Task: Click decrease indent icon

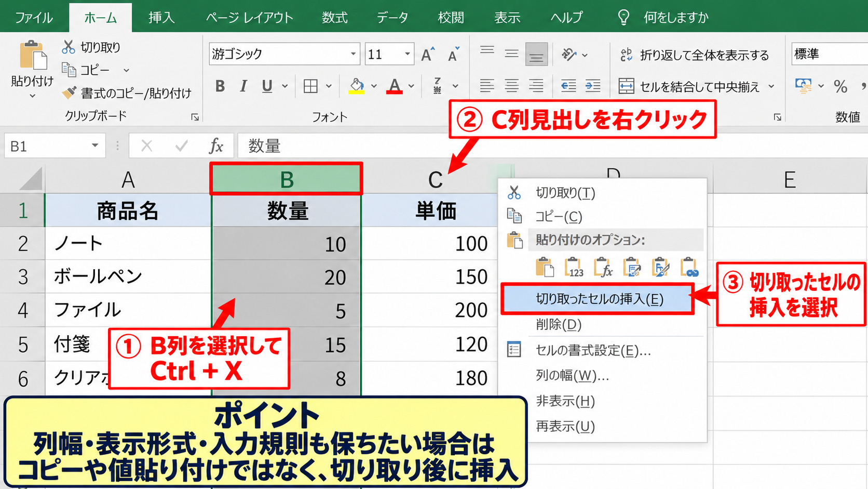Action: 568,86
